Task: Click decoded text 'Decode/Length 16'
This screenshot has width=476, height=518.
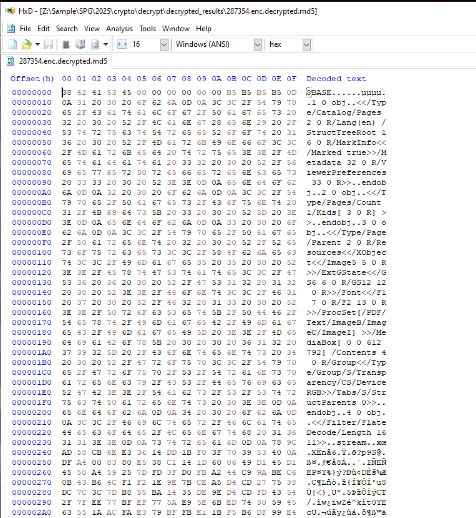Action: click(346, 432)
